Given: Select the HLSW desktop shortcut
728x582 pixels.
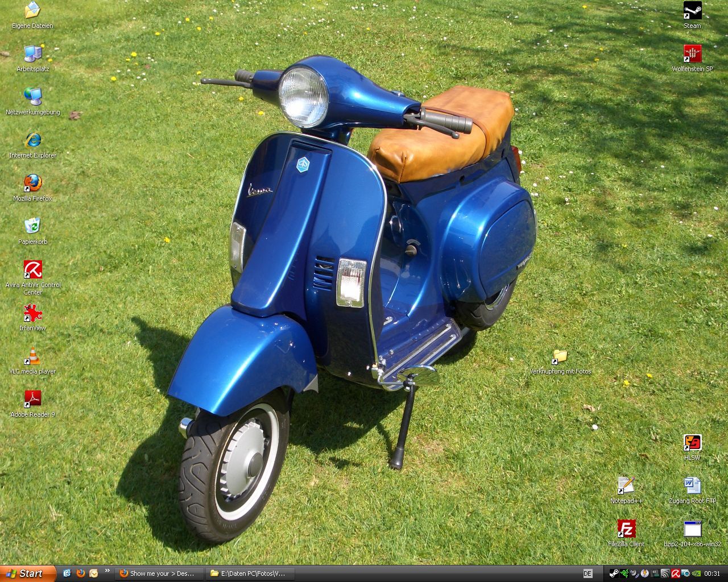Looking at the screenshot, I should tap(692, 443).
